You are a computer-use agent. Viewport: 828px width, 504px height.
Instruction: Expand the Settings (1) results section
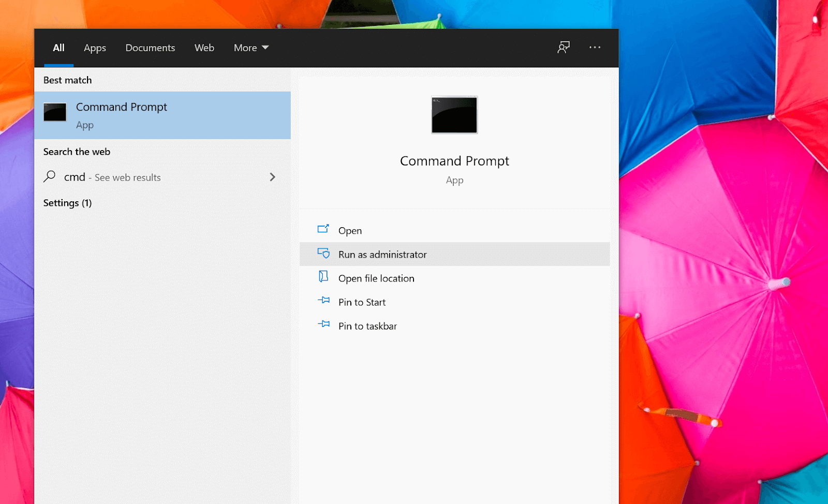67,203
